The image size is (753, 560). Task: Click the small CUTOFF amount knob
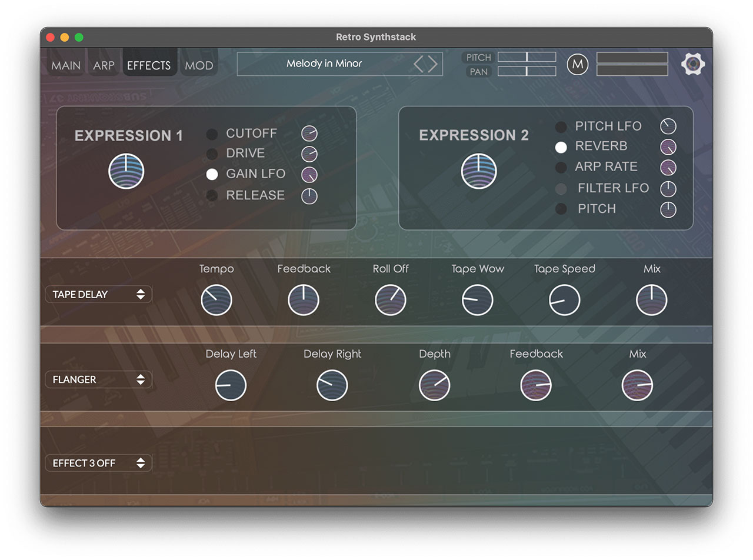click(x=309, y=134)
